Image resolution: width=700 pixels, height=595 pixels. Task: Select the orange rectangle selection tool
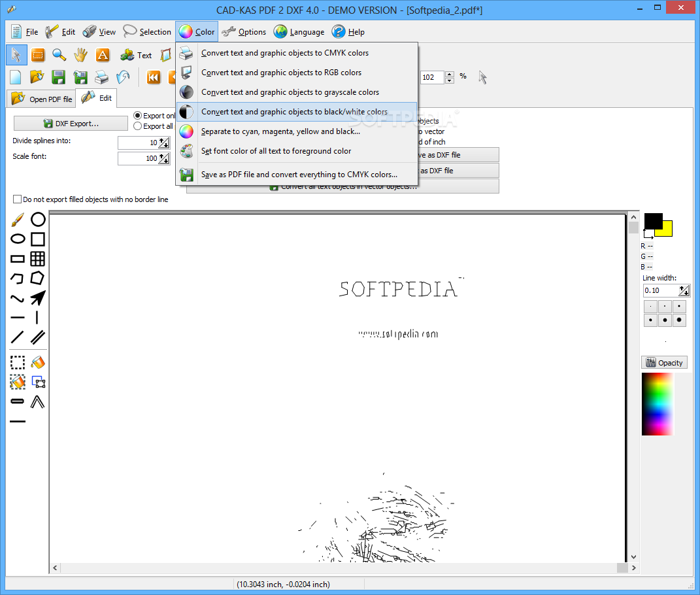coord(38,55)
